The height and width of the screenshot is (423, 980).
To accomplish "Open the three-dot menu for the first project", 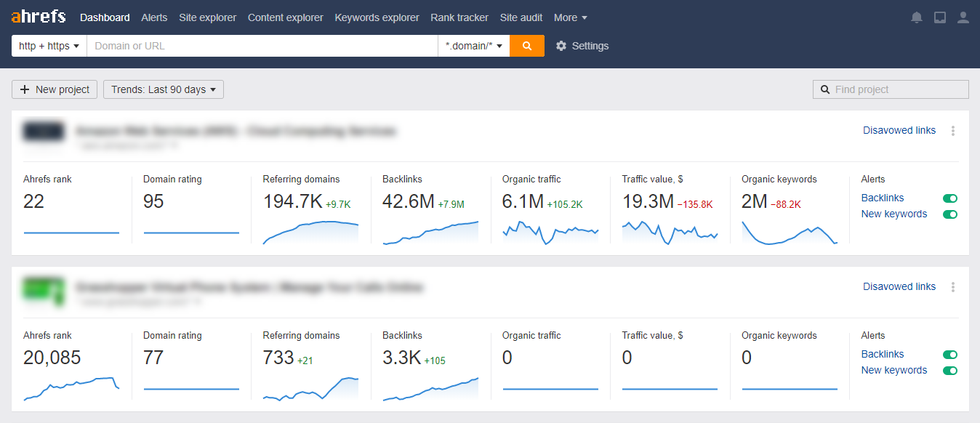I will 953,131.
